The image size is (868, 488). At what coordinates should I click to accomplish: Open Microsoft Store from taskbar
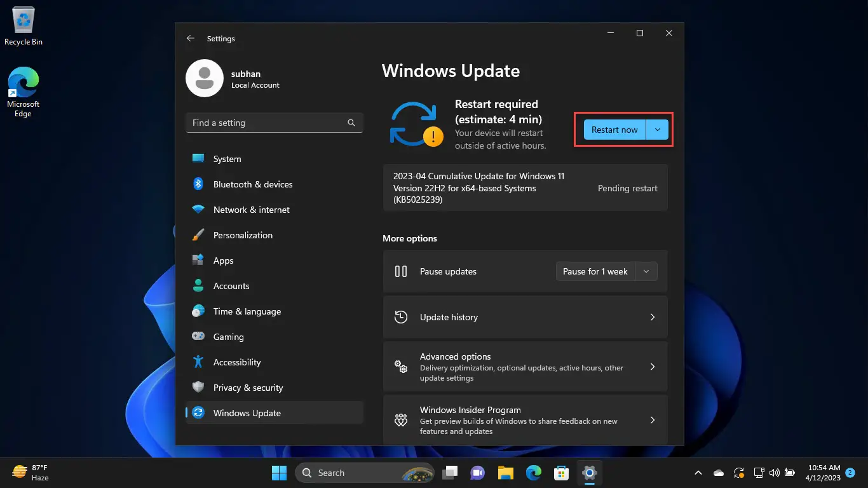[x=561, y=473]
